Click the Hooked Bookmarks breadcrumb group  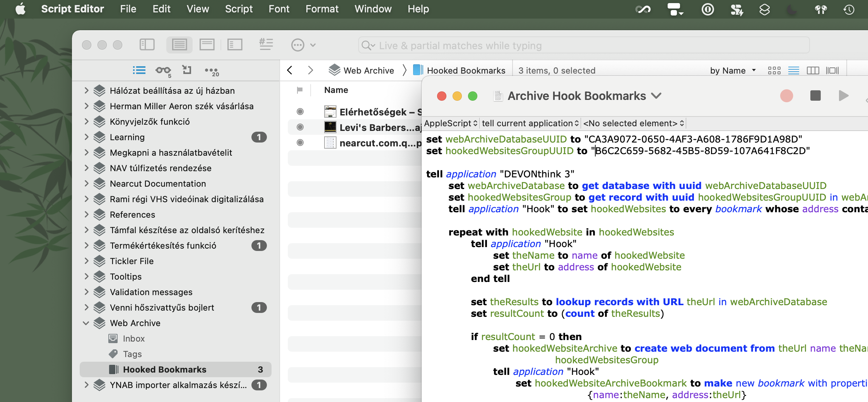pyautogui.click(x=460, y=70)
